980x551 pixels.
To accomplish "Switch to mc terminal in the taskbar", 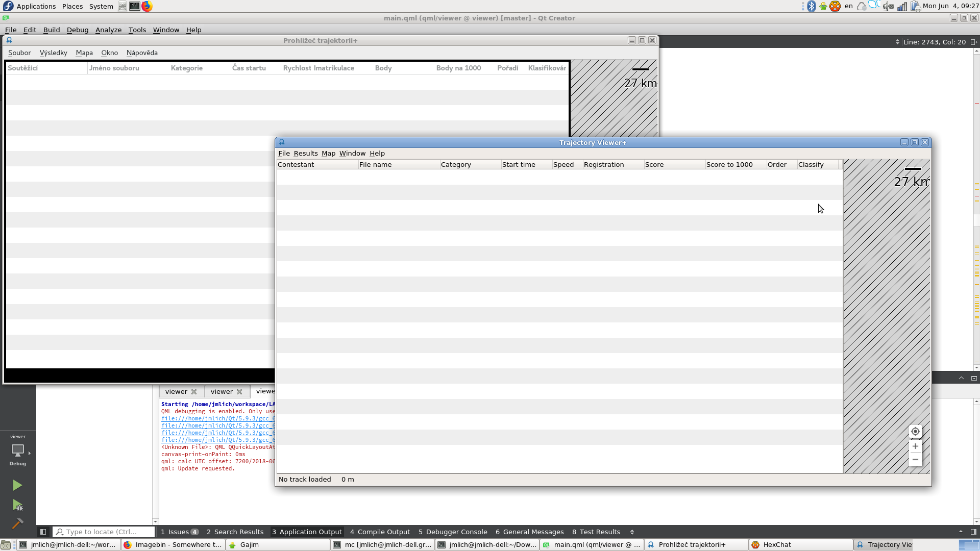I will (382, 545).
